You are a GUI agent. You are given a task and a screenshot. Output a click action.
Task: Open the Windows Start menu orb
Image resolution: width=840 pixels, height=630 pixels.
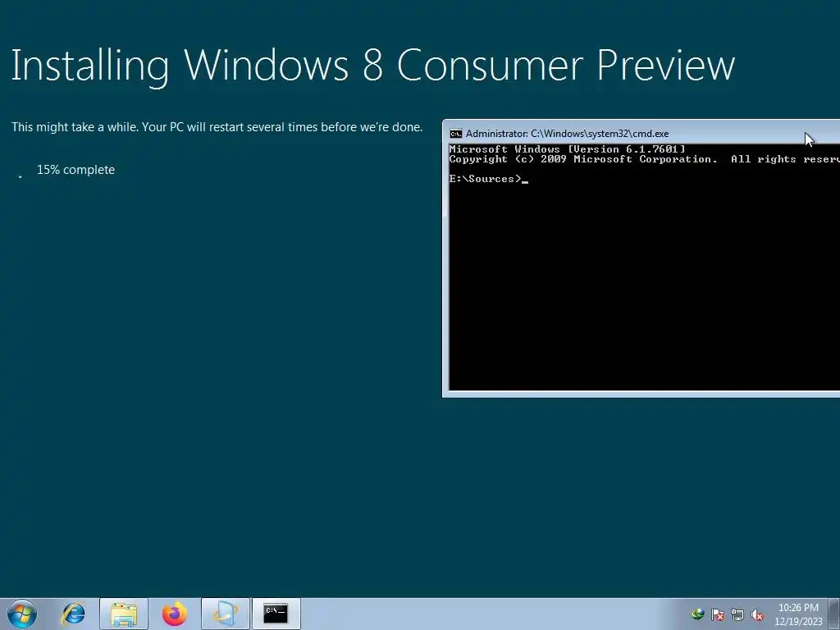pos(22,614)
